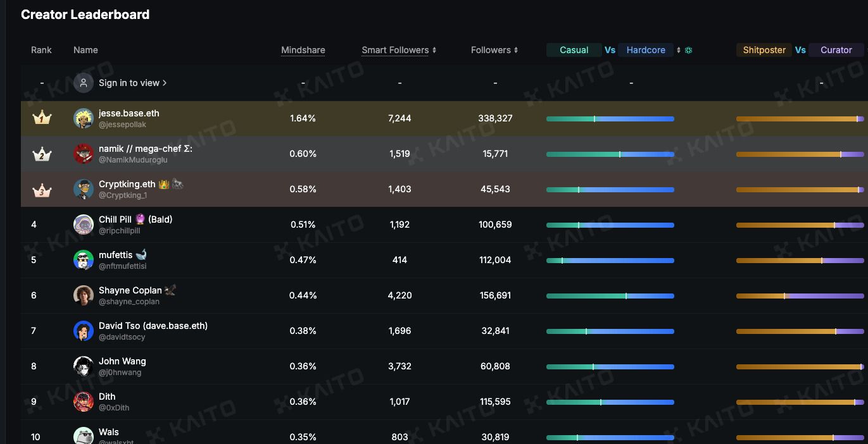This screenshot has height=444, width=868.
Task: Open the @Cryptking_1 handle link
Action: (123, 195)
